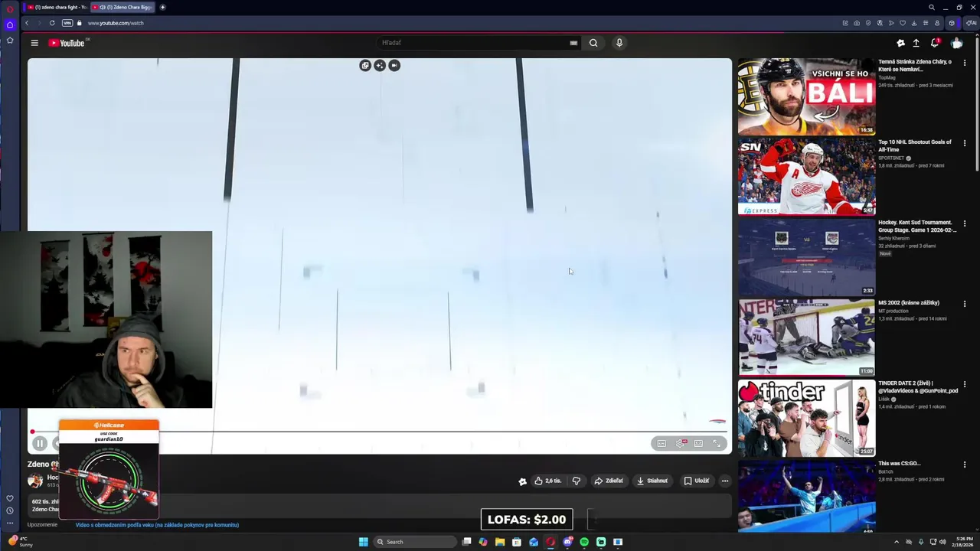Open more actions ellipsis below the video
This screenshot has width=980, height=551.
[725, 481]
